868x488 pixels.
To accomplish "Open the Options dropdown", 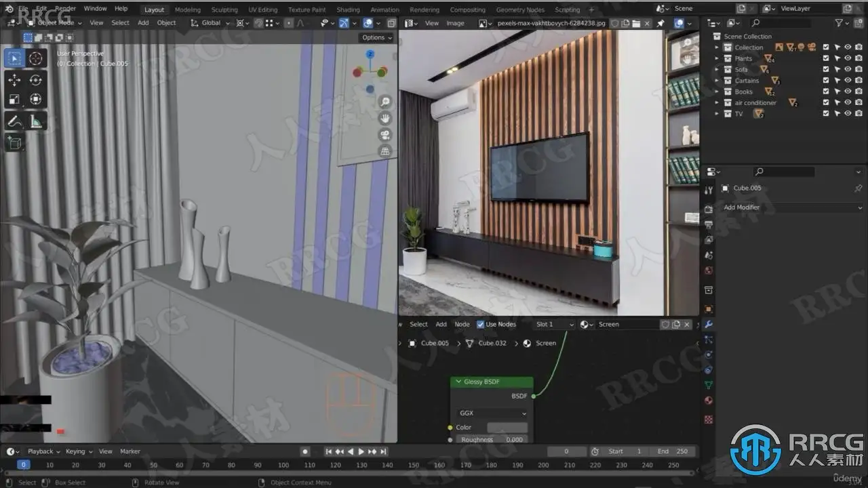I will pyautogui.click(x=376, y=38).
